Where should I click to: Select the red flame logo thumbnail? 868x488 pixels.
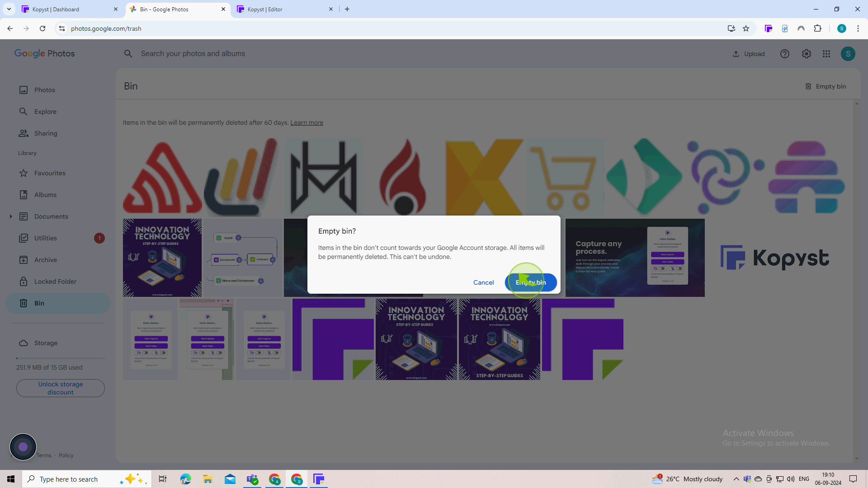click(x=404, y=177)
